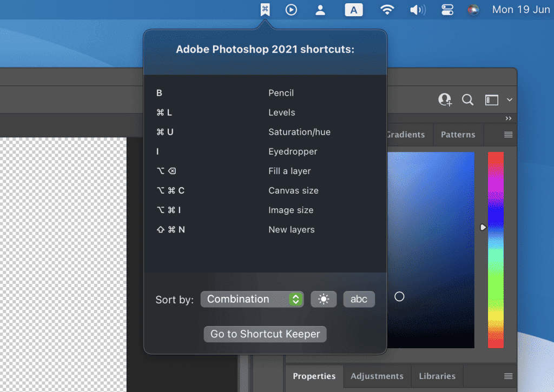
Task: Switch to the Patterns tab
Action: point(458,135)
